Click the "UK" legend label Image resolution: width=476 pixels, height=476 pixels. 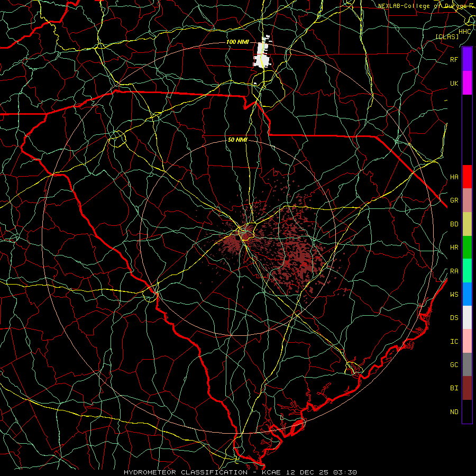point(454,83)
